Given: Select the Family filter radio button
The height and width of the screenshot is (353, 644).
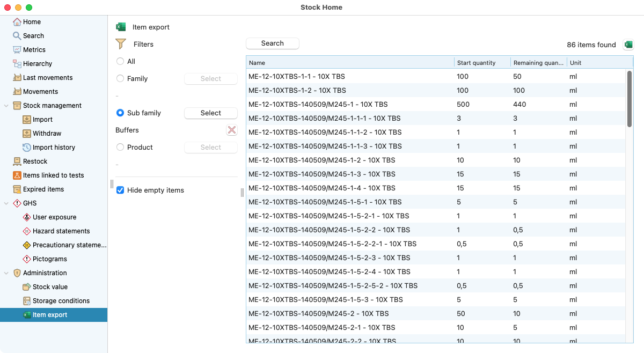Looking at the screenshot, I should (x=120, y=79).
